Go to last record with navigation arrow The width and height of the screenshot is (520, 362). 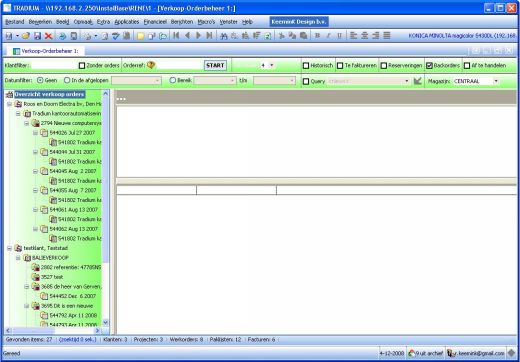coord(209,35)
